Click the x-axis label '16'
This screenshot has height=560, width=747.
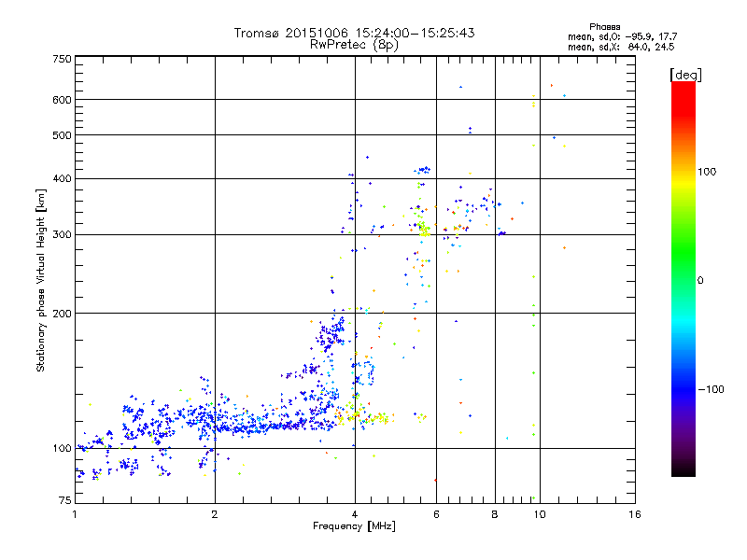click(x=635, y=514)
